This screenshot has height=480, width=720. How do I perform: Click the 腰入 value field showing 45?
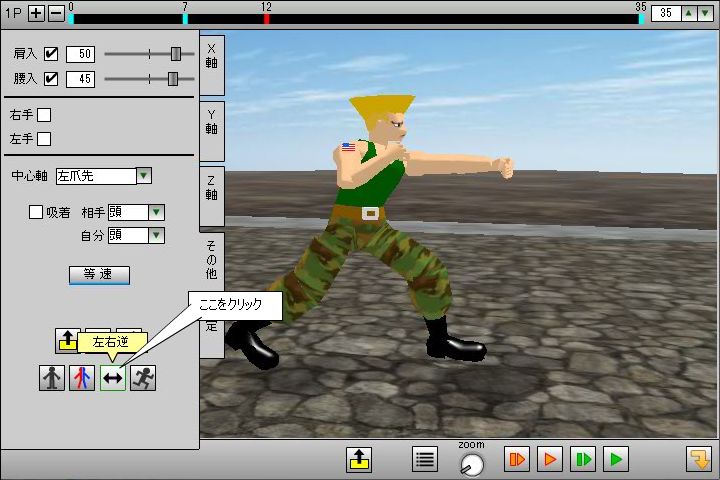point(80,79)
